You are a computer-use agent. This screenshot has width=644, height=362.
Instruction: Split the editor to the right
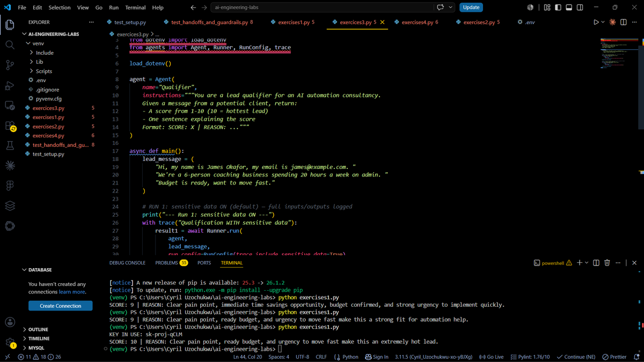(623, 22)
